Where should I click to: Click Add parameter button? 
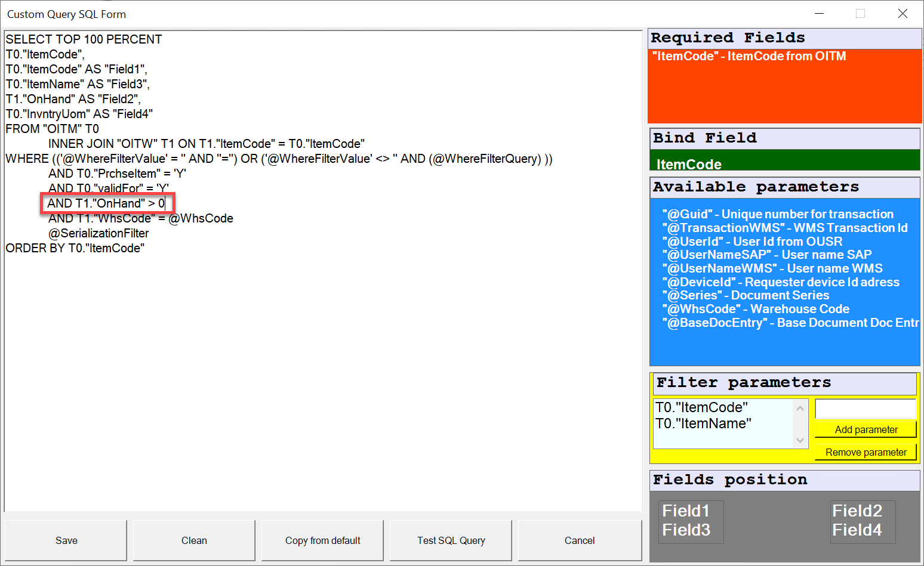coord(866,429)
